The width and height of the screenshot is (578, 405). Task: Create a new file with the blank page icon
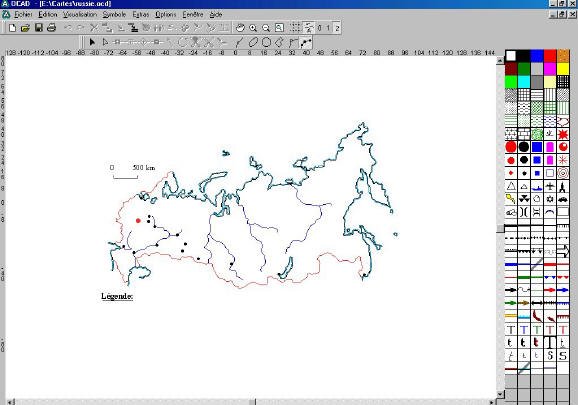click(x=12, y=28)
